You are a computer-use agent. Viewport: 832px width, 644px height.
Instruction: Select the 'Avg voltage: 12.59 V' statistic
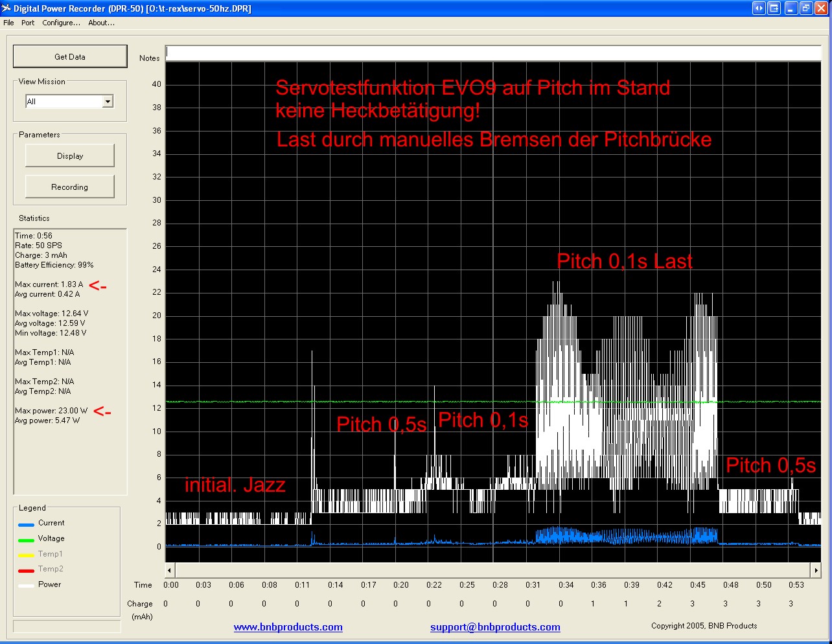pos(50,323)
